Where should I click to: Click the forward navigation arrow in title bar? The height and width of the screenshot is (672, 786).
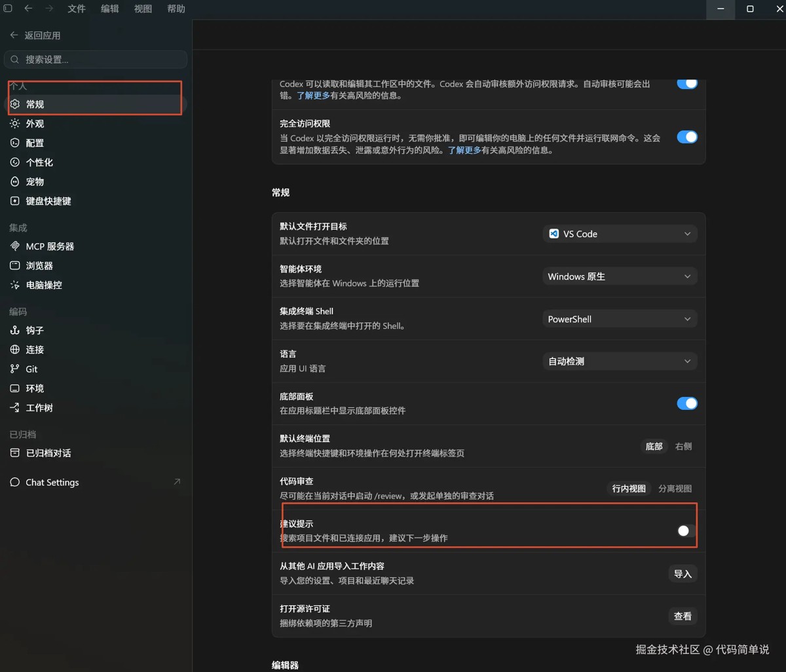(49, 9)
